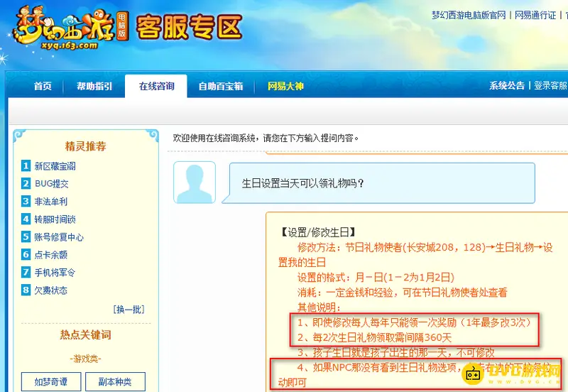
Task: Click number 5 badge beside 账号修复中心
Action: click(26, 236)
